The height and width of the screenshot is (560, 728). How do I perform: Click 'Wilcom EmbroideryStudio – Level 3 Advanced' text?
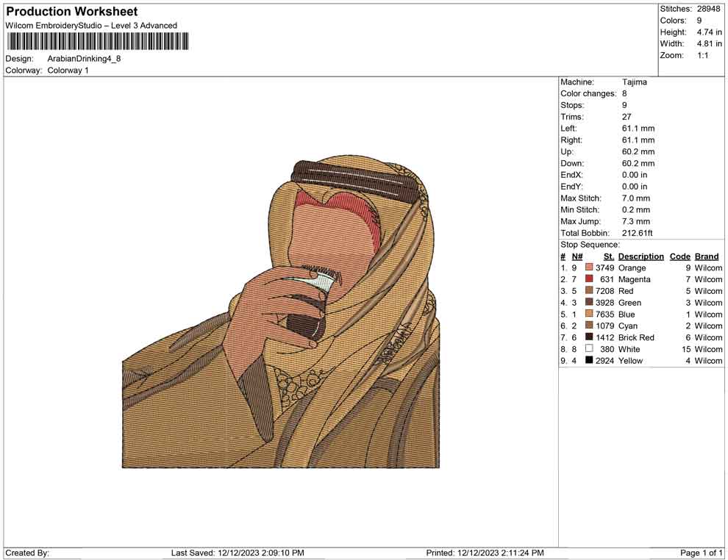(91, 26)
